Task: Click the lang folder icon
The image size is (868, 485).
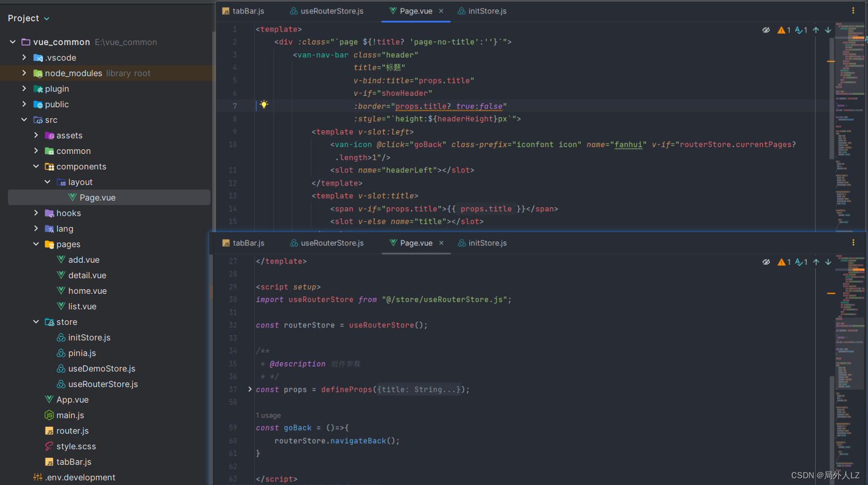Action: (x=49, y=229)
